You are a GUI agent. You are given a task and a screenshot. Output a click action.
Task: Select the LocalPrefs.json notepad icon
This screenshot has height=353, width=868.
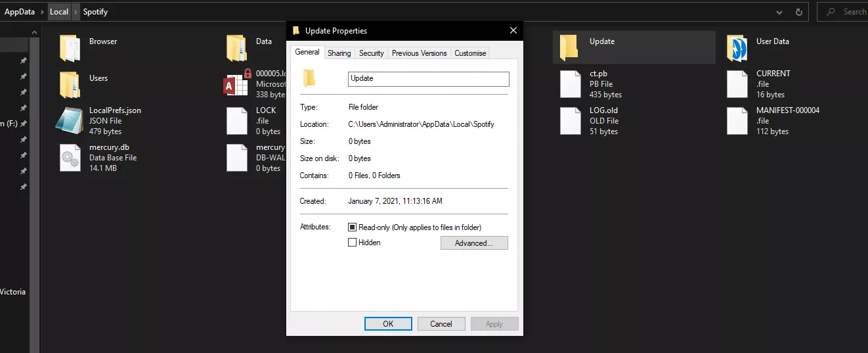[x=69, y=121]
